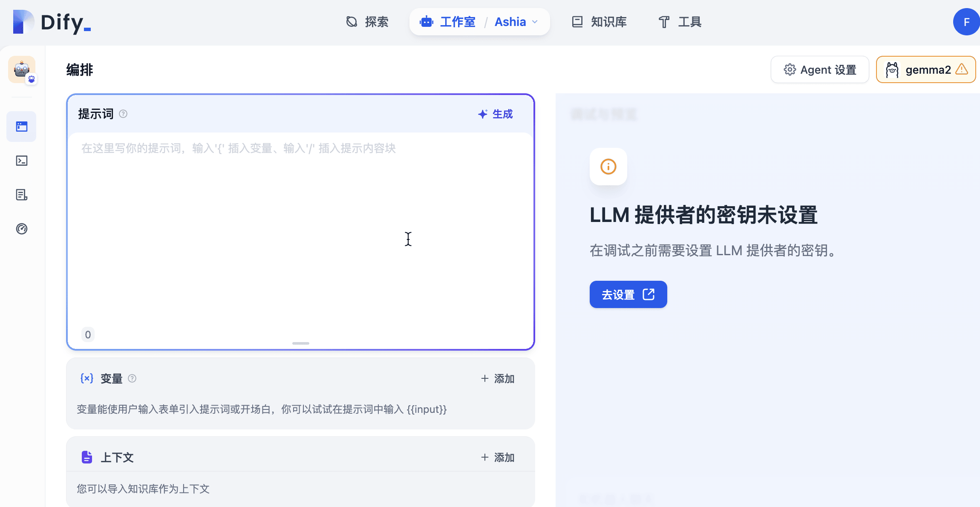Expand the Ashia app dropdown chevron
The width and height of the screenshot is (980, 507).
[535, 22]
